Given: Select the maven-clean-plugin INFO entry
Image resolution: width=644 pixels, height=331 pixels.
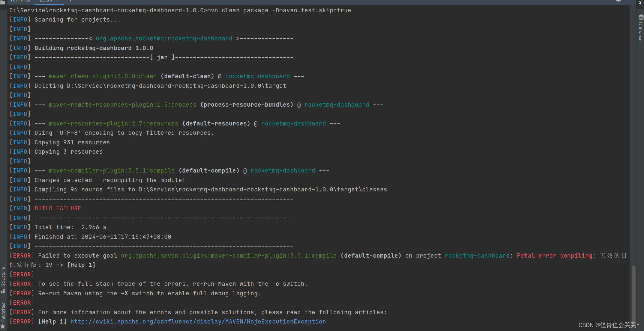Looking at the screenshot, I should click(x=169, y=76).
